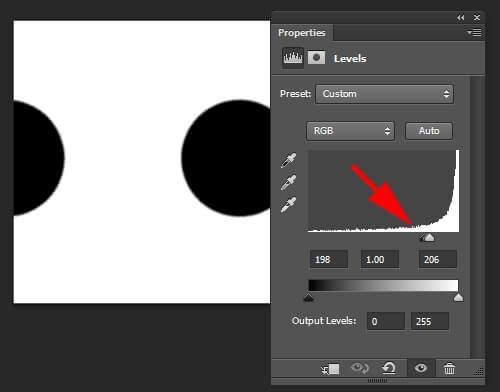The image size is (500, 392).
Task: Click the Output Levels field showing 255
Action: coord(430,321)
